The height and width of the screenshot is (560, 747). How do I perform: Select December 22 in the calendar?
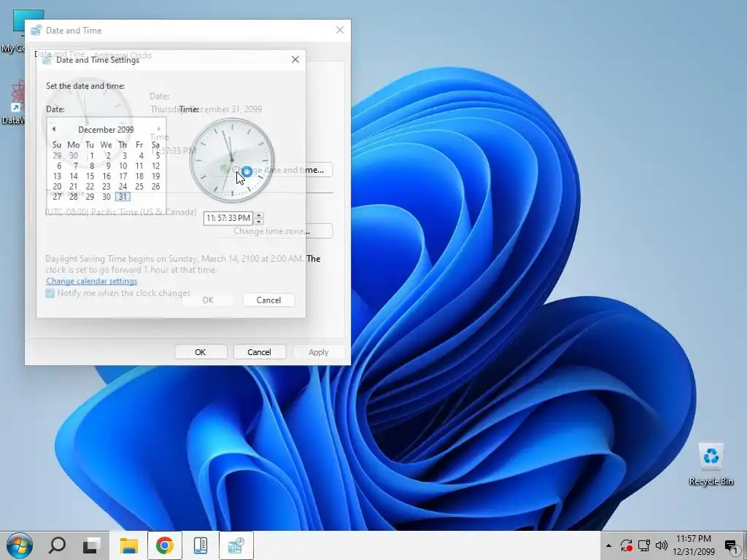tap(90, 186)
